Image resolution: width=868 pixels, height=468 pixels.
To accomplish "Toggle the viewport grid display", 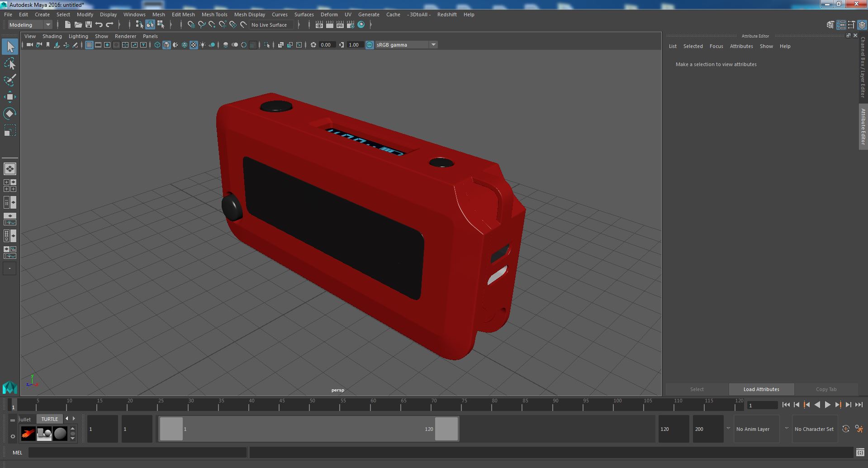I will tap(89, 45).
